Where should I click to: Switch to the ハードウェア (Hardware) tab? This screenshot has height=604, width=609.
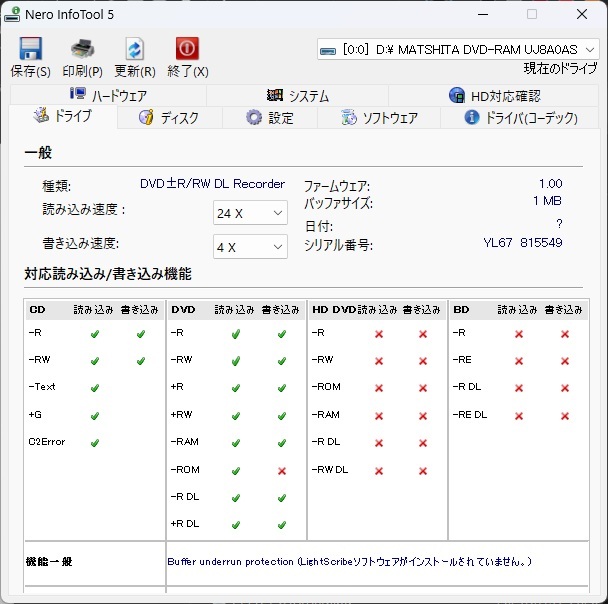pyautogui.click(x=108, y=96)
